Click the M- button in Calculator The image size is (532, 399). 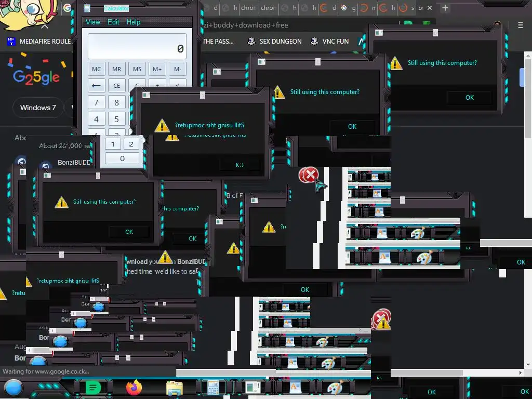click(x=178, y=69)
